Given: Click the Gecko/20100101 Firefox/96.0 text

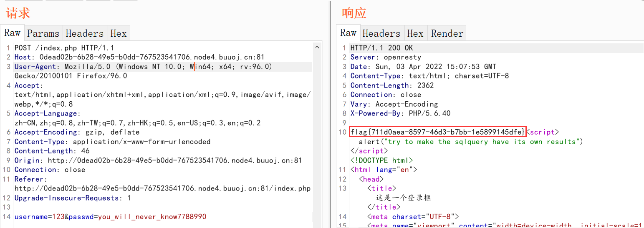Looking at the screenshot, I should 71,76.
